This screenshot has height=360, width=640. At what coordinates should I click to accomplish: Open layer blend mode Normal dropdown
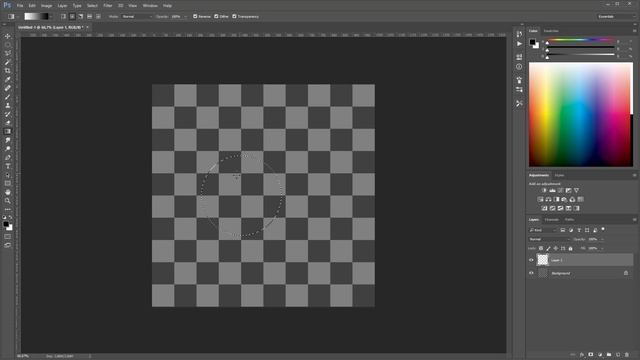pos(549,239)
